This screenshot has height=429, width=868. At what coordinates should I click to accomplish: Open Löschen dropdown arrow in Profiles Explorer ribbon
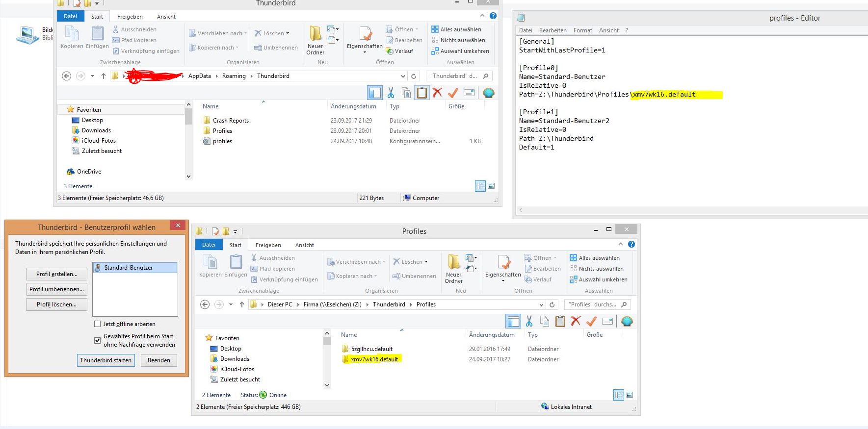pos(426,262)
